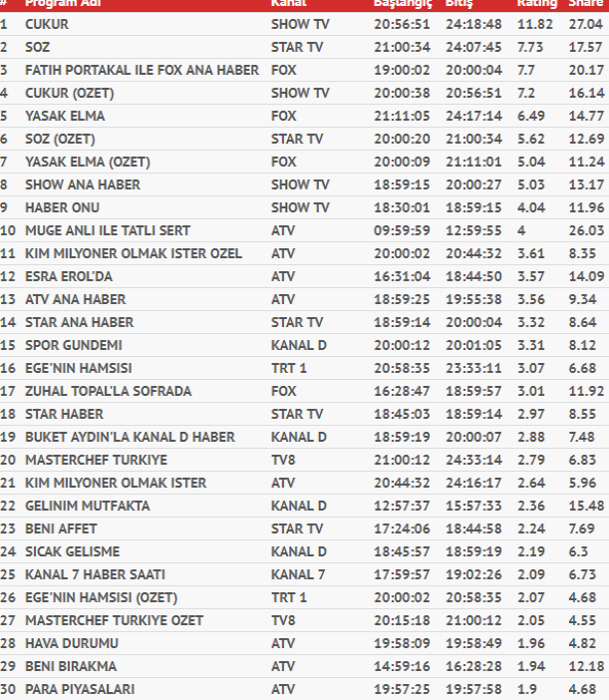Viewport: 609px width, 700px height.
Task: Select the HAVA DURUMU row
Action: [x=72, y=643]
